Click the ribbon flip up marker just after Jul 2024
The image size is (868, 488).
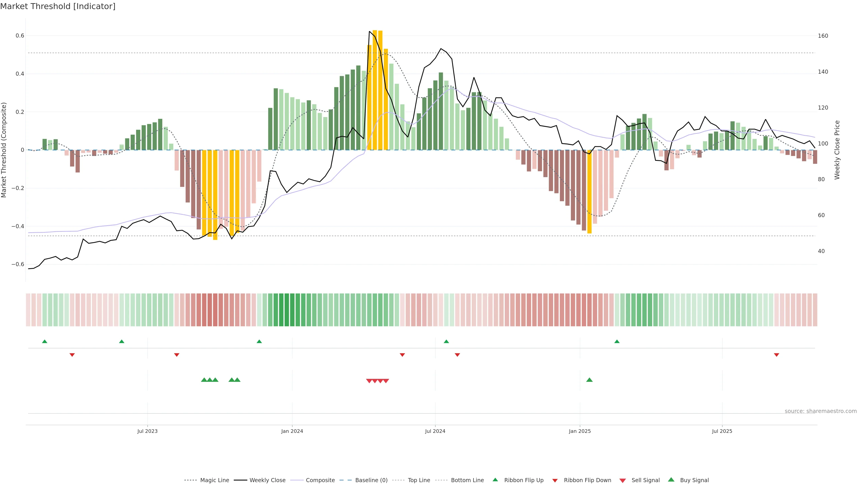pos(446,342)
